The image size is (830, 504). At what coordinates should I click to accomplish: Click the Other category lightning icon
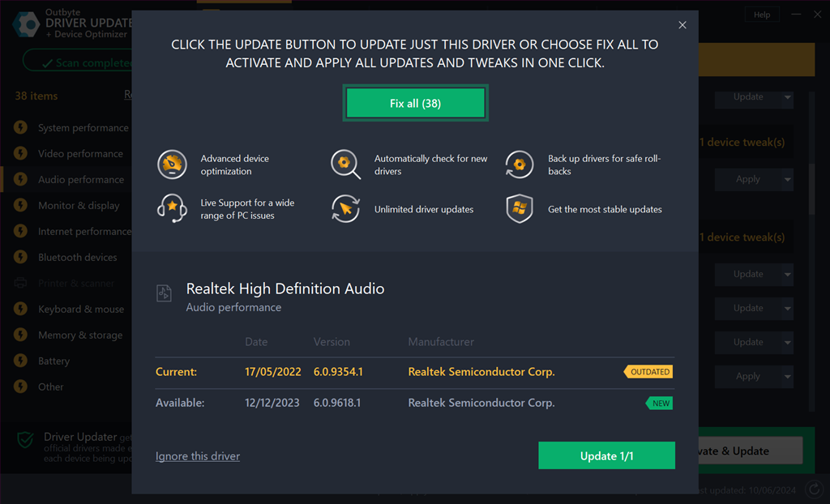coord(20,387)
